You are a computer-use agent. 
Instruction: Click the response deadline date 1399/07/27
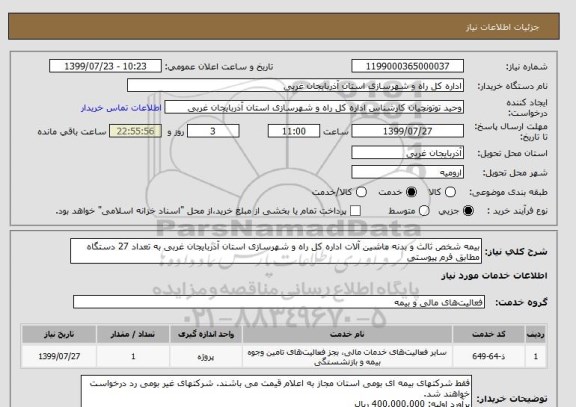[407, 131]
